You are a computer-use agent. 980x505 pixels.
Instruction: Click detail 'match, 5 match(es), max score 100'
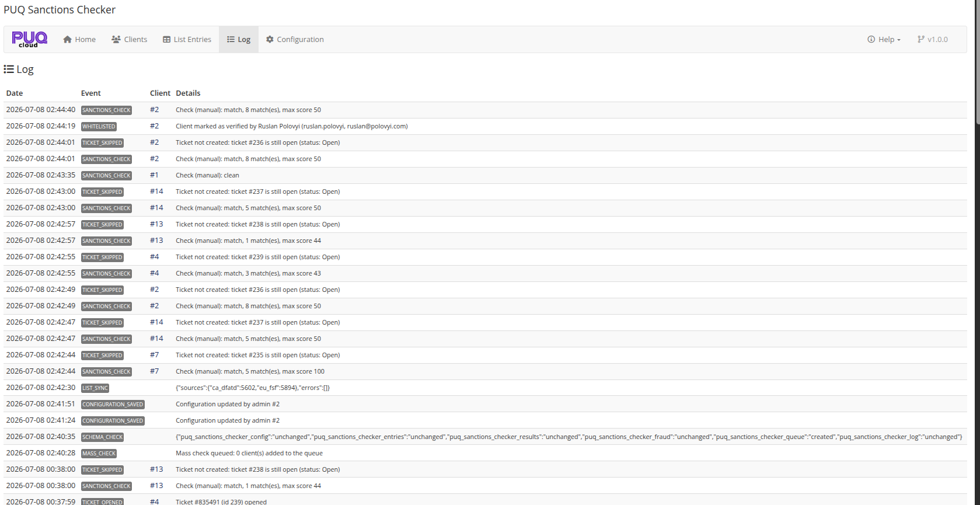[x=250, y=371]
